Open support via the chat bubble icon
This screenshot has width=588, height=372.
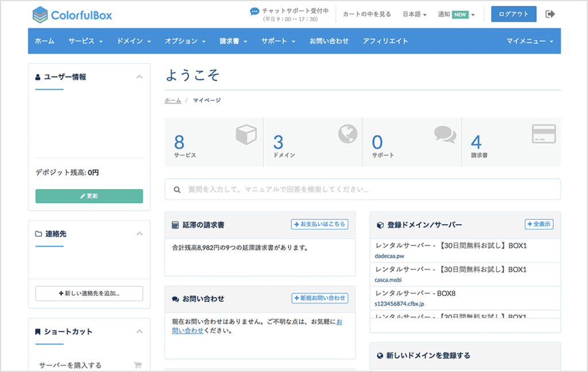tap(444, 134)
